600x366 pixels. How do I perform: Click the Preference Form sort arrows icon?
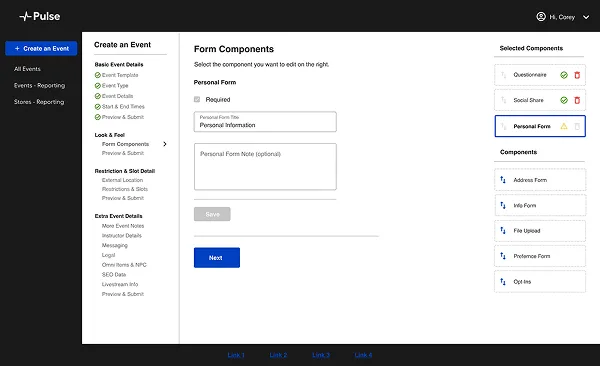[x=503, y=256]
